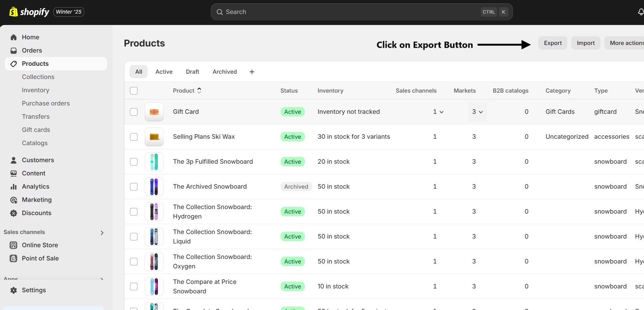
Task: Click '30 in stock for 3 variants'
Action: [x=354, y=137]
